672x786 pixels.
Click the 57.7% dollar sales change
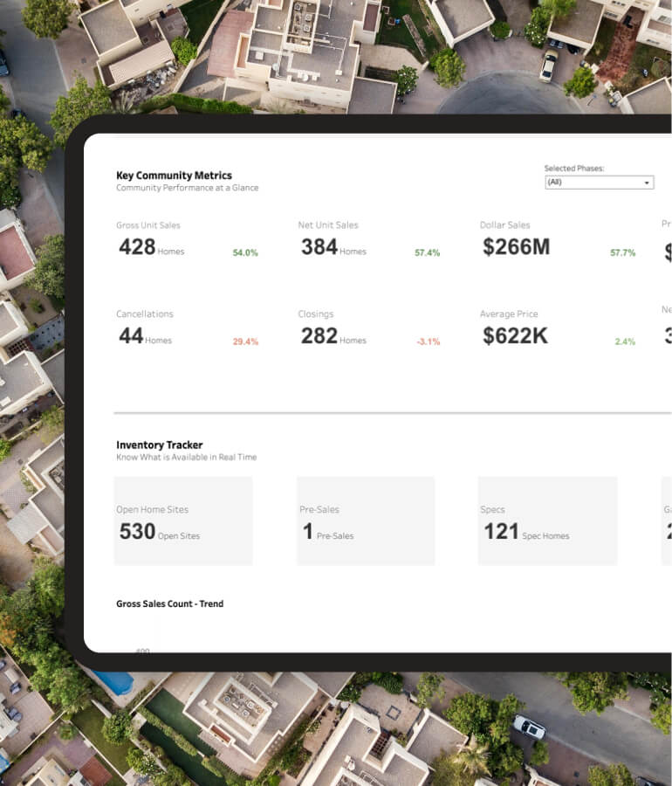622,252
